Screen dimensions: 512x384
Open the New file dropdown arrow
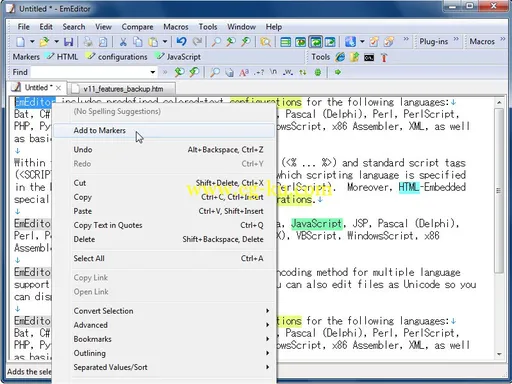tap(32, 42)
